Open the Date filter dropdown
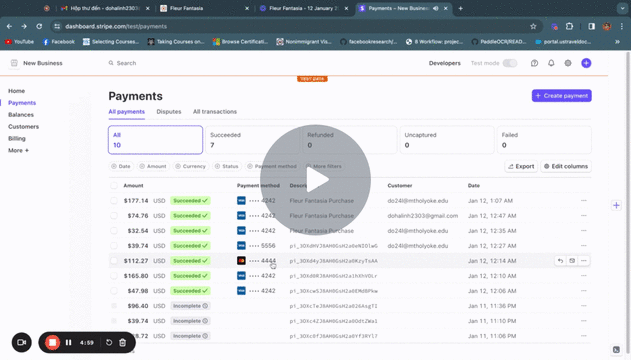Screen dimensions: 631x360 click(121, 166)
